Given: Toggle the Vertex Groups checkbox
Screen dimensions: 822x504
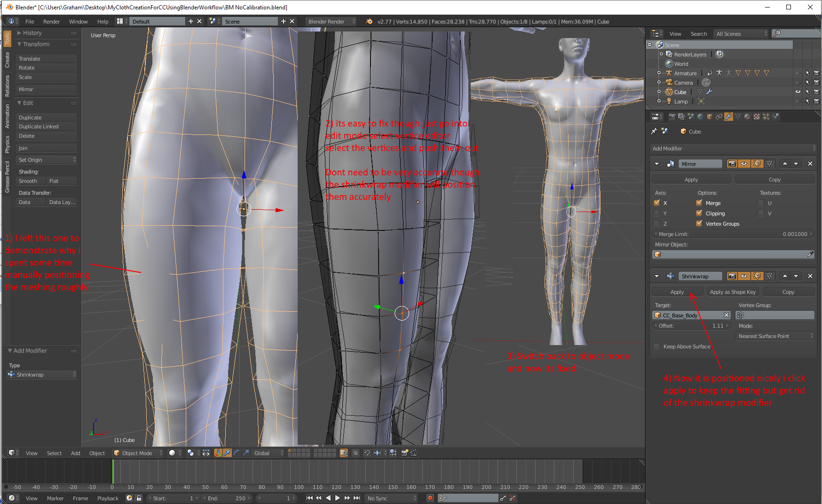Looking at the screenshot, I should [x=699, y=223].
